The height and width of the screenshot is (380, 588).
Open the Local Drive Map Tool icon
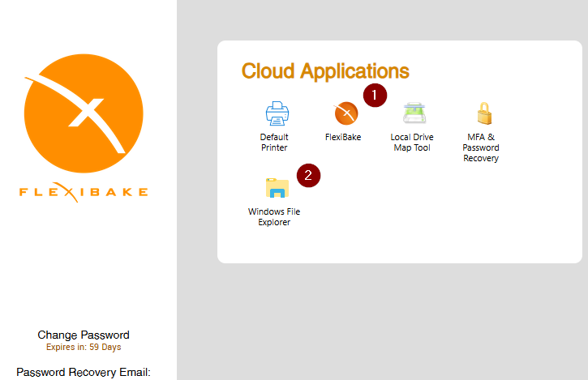pyautogui.click(x=414, y=113)
